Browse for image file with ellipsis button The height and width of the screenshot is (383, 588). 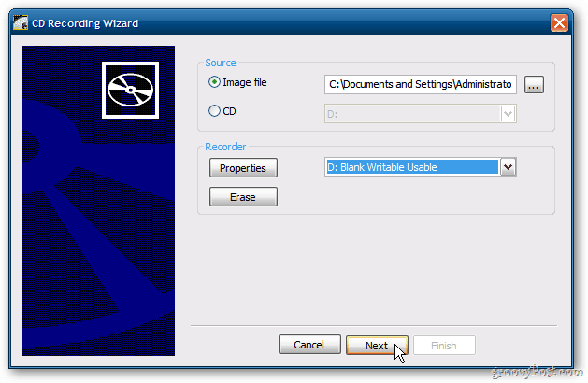534,85
